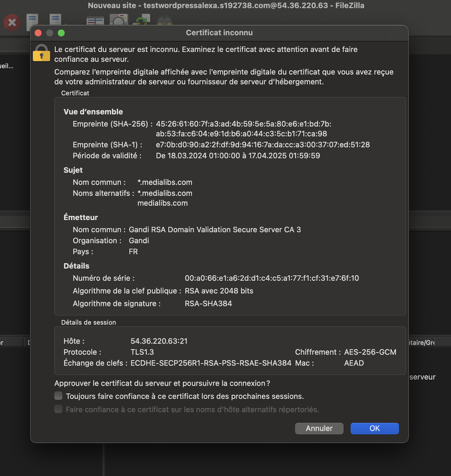451x476 pixels.
Task: Click the host value 54.36.220.63:21
Action: (x=159, y=341)
